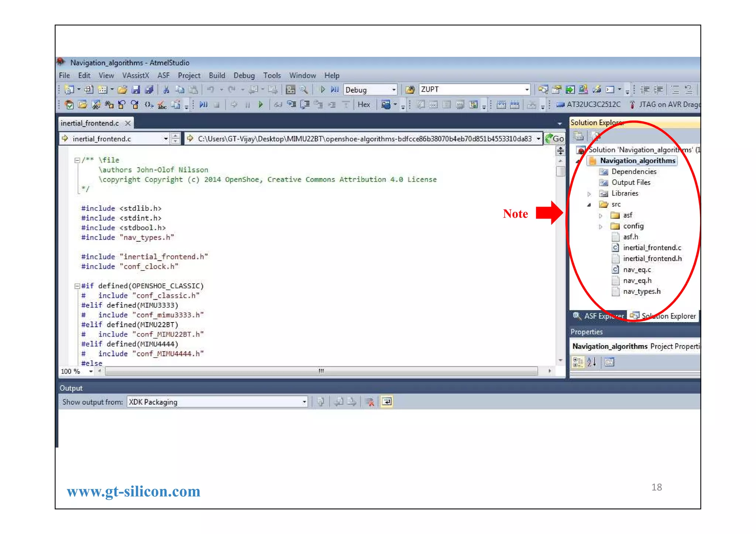
Task: Click the Save floppy disk icon
Action: pyautogui.click(x=136, y=90)
